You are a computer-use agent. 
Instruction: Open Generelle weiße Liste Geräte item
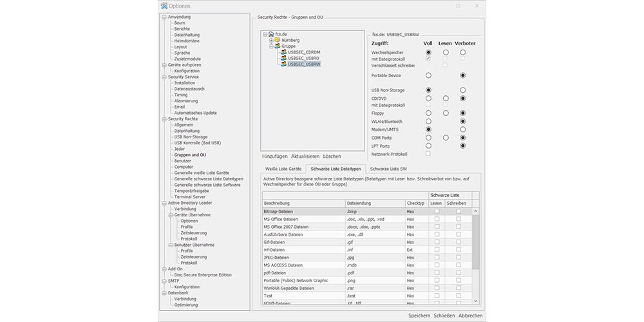pos(202,173)
